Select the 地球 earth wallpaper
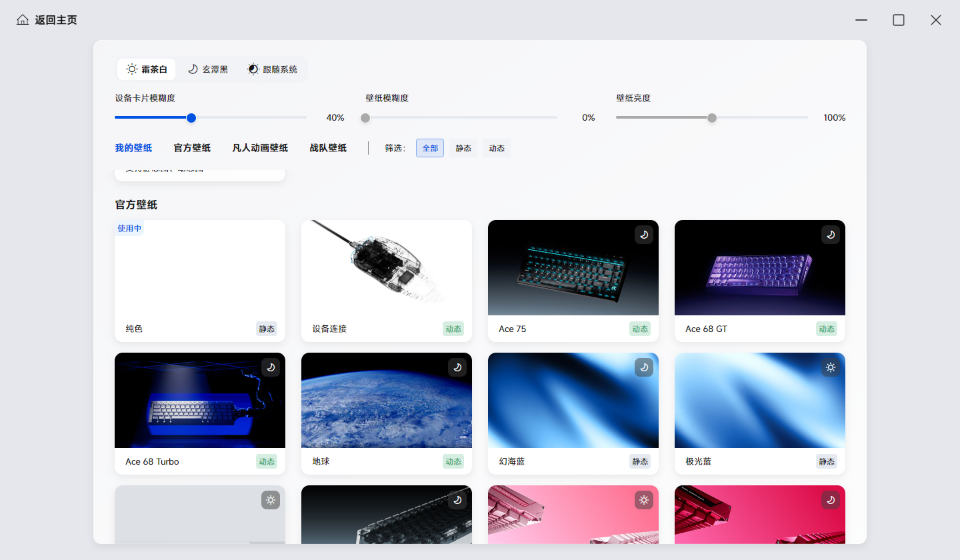The image size is (960, 560). tap(387, 413)
